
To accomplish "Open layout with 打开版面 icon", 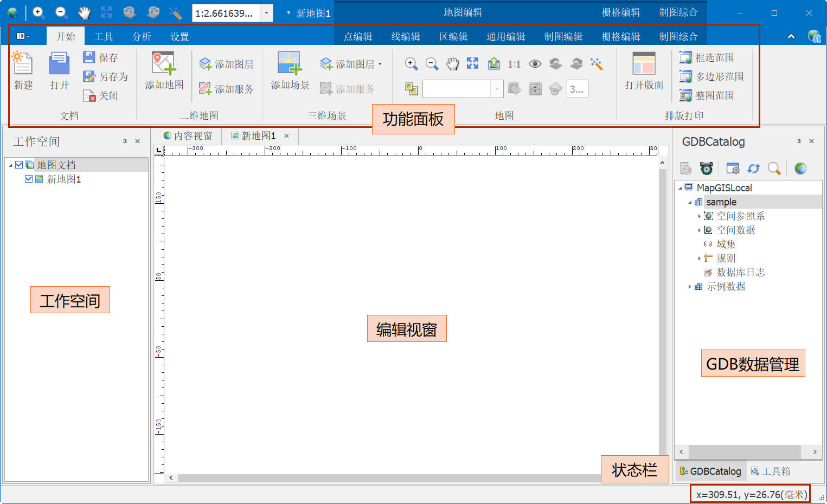I will click(644, 64).
